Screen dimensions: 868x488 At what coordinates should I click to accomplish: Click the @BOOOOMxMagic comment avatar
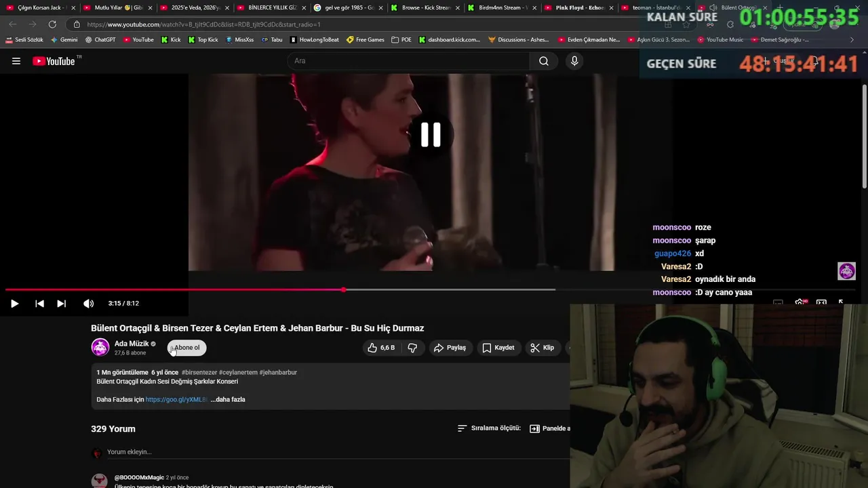(x=100, y=481)
